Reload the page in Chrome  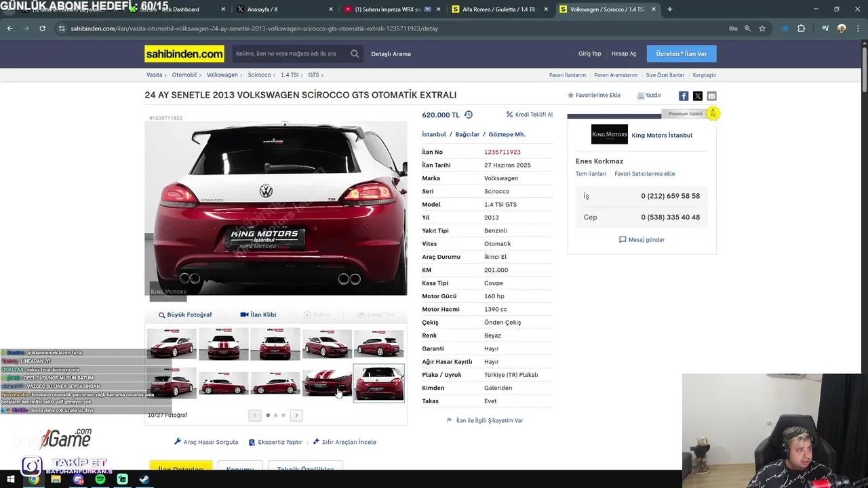(42, 28)
